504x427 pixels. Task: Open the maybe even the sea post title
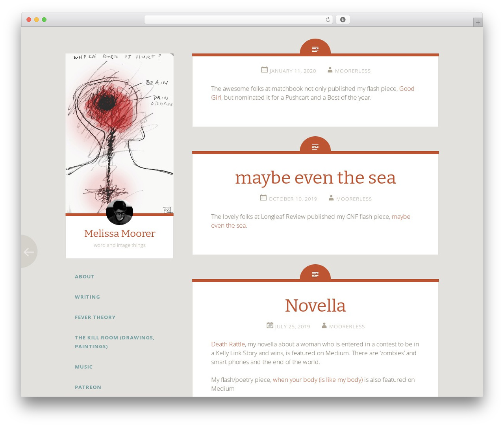pos(315,178)
